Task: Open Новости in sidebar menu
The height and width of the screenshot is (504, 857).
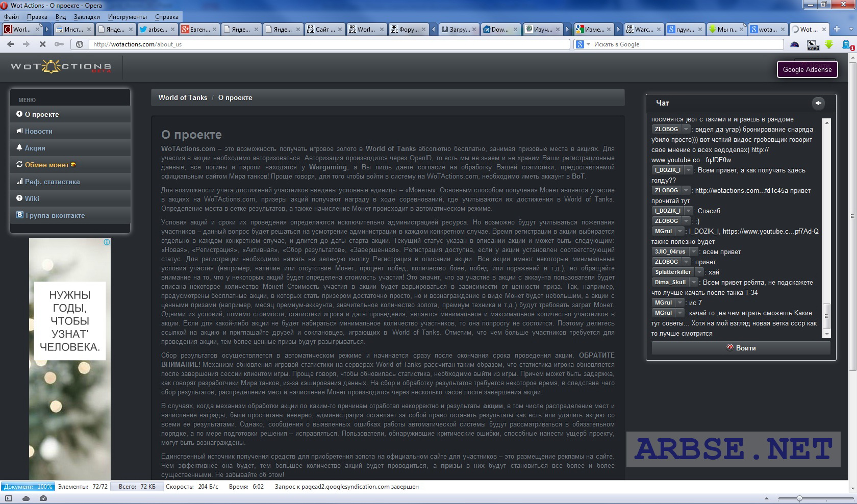Action: (x=70, y=131)
